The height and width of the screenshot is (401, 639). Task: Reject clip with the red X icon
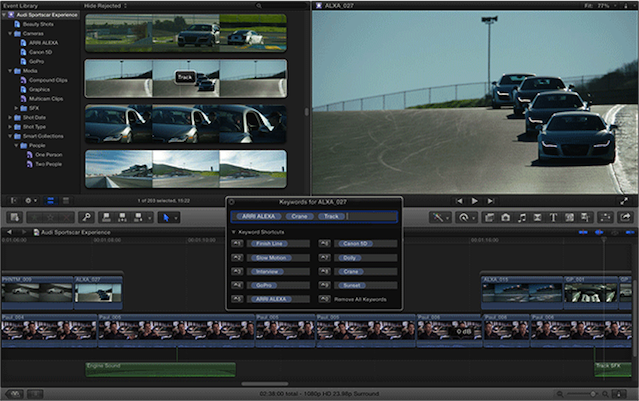[x=64, y=218]
